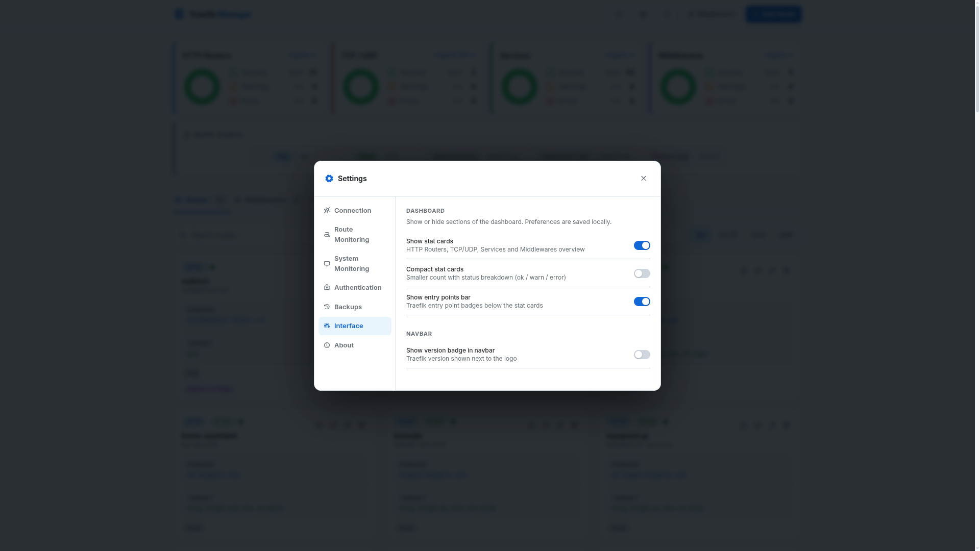
Task: Switch to the Connection settings section
Action: coord(353,210)
